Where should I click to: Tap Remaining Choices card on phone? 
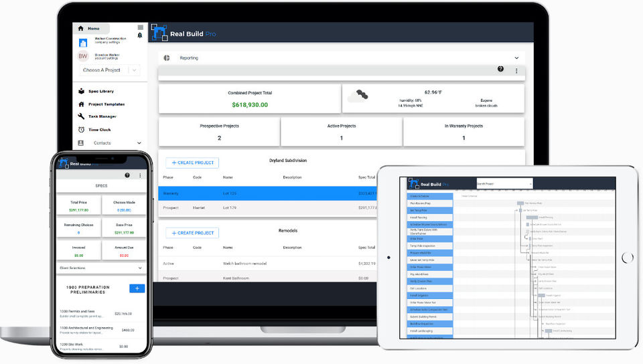78,228
